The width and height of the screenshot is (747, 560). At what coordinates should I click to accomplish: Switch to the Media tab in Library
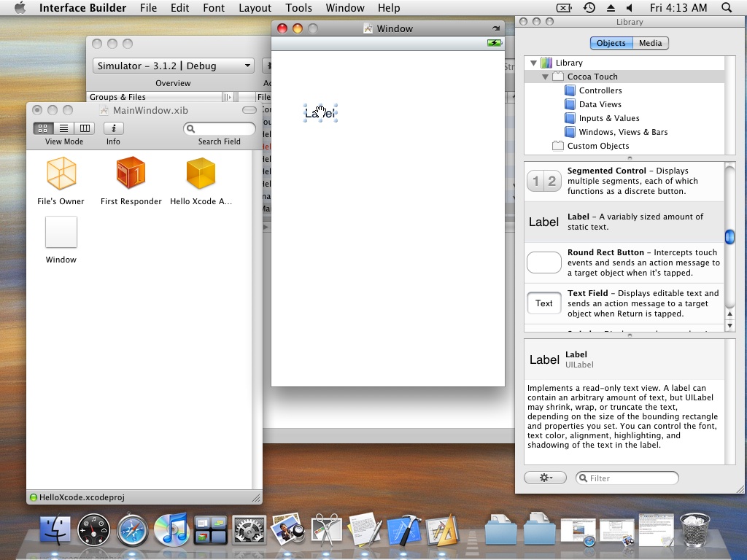(x=650, y=43)
